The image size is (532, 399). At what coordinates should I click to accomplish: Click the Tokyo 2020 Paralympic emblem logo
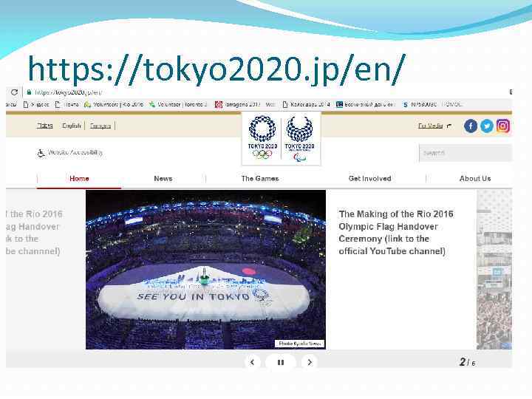click(299, 138)
